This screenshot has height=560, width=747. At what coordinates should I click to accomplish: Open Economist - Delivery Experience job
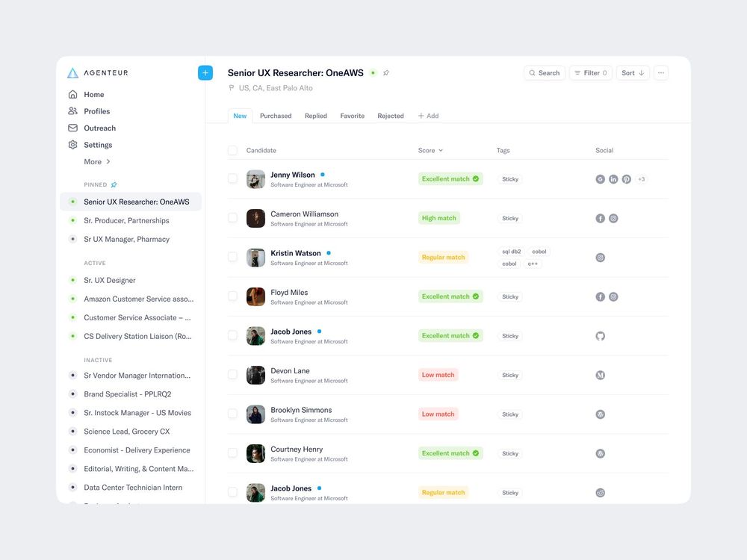[x=131, y=450]
